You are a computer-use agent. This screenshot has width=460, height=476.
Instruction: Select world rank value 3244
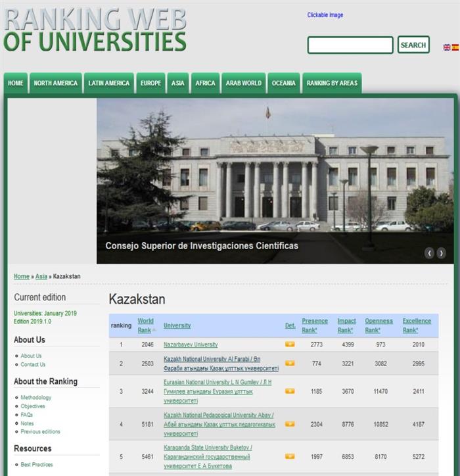(x=147, y=391)
